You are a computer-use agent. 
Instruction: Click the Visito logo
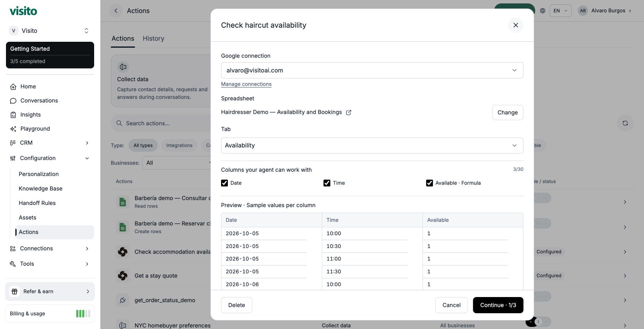[23, 11]
